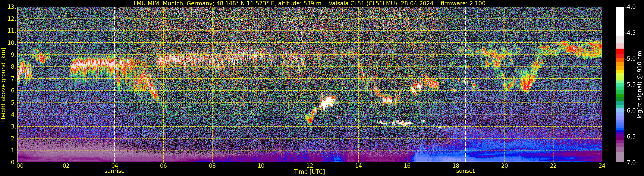
Task: Select the white dashed sunrise marker line
Action: tap(114, 85)
